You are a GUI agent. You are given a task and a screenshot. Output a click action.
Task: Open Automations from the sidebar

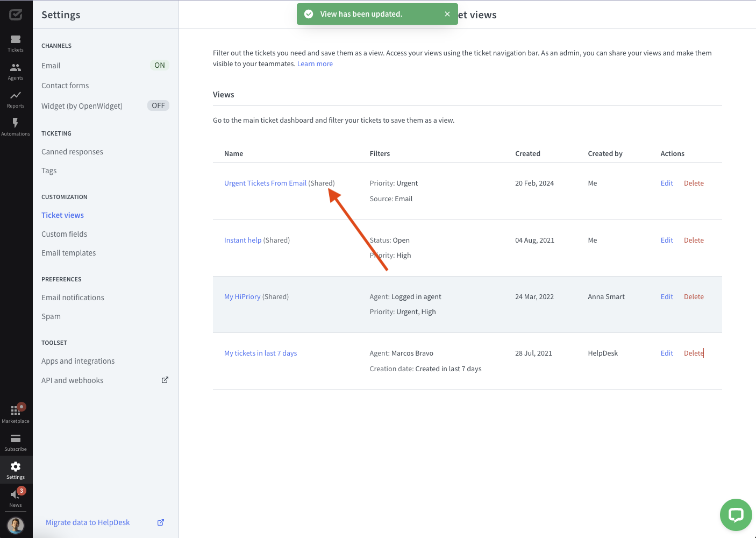(16, 127)
